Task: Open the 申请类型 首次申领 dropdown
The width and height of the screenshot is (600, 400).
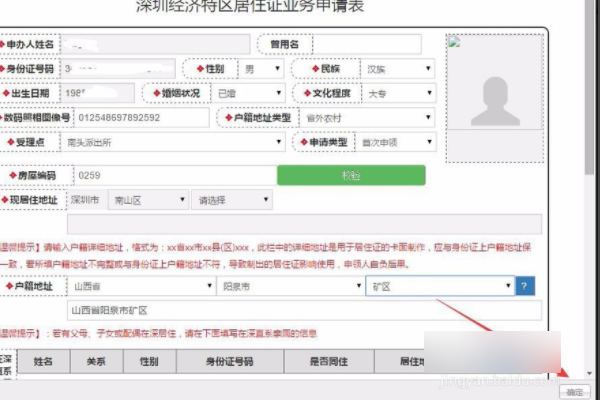Action: (x=396, y=142)
